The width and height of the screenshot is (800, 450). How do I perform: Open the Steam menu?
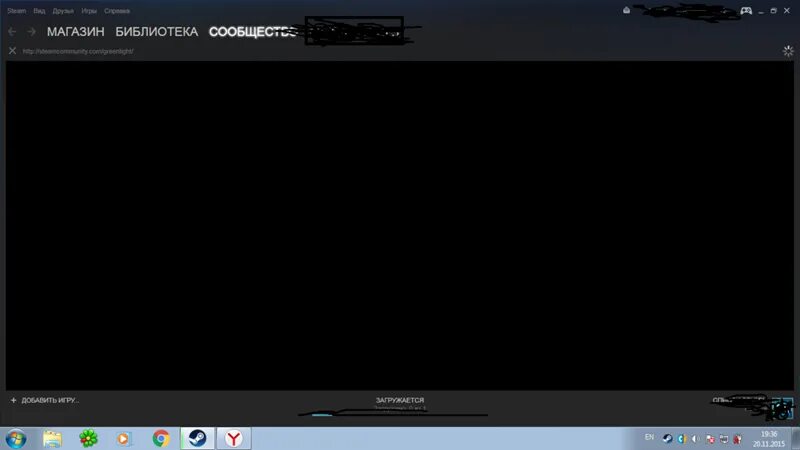pyautogui.click(x=16, y=11)
